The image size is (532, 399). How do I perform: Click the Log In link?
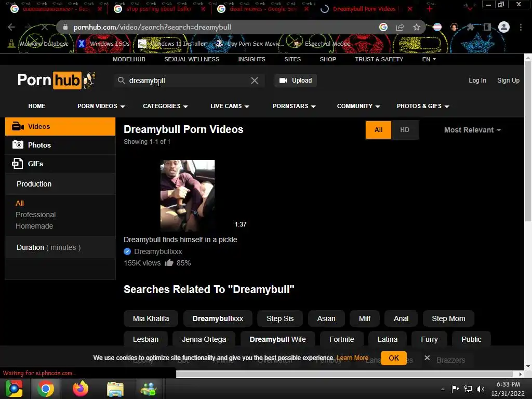click(477, 81)
